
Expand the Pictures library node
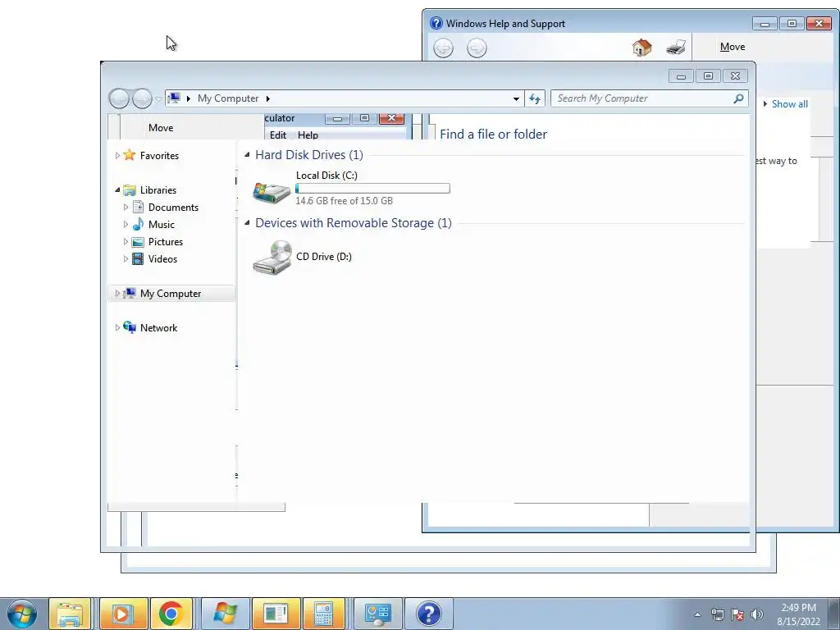click(126, 242)
